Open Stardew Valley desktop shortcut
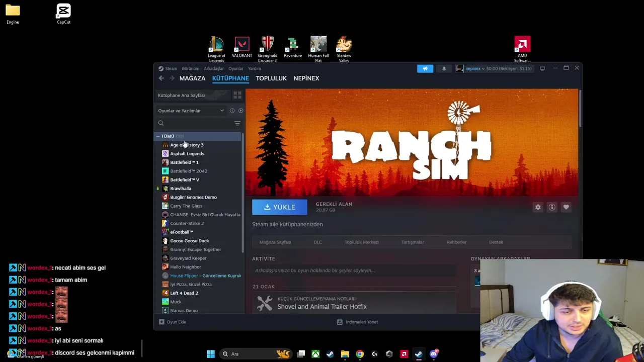 coord(344,49)
